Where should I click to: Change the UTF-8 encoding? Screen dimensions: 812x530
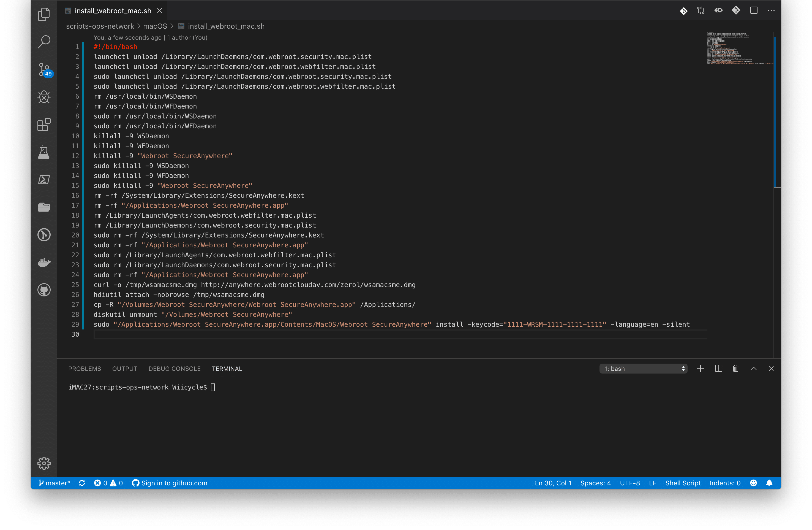click(630, 483)
